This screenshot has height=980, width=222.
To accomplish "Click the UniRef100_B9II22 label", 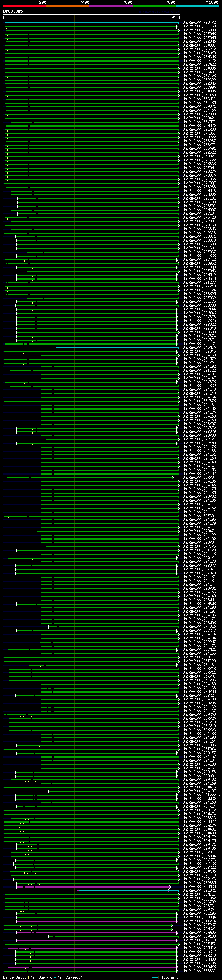I will 199,371.
